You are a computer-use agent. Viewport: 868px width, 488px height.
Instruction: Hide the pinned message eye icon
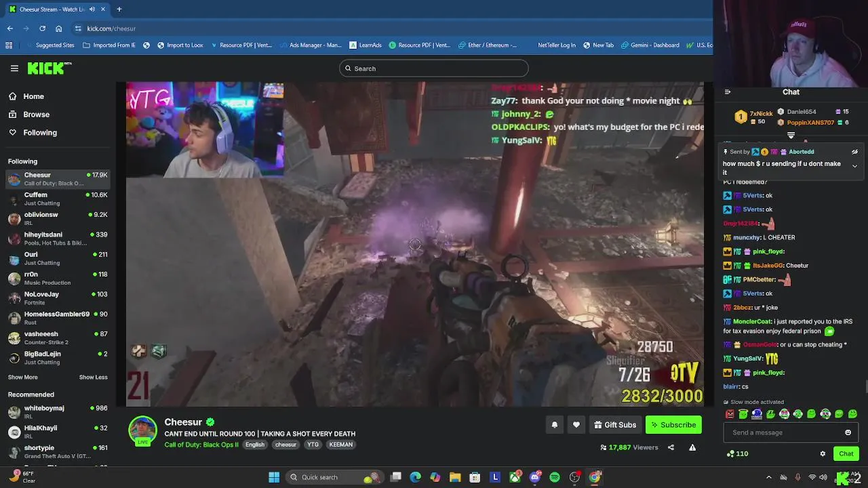pyautogui.click(x=854, y=152)
